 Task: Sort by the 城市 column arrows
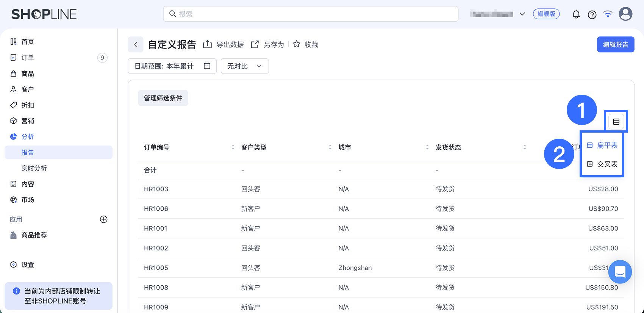[x=427, y=147]
